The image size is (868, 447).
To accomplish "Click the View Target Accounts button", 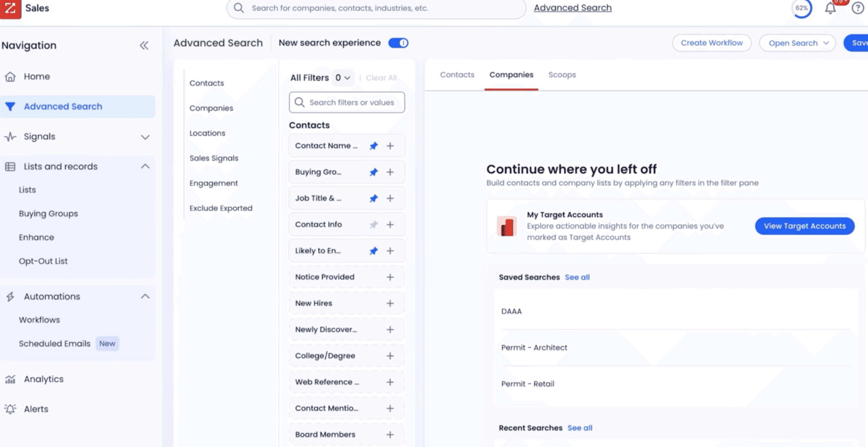I will click(x=804, y=226).
